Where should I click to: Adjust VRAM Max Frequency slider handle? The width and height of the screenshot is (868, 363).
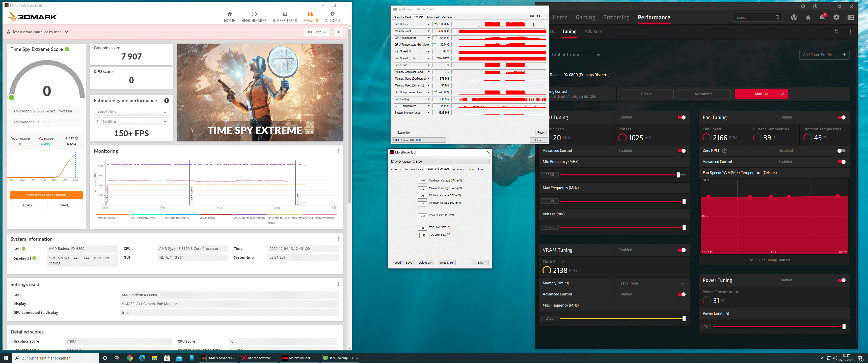tap(684, 319)
